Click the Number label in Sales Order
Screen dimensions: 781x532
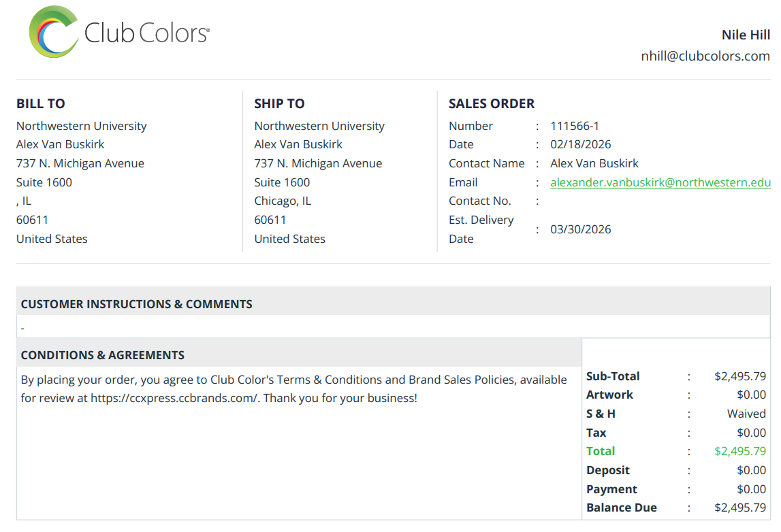471,126
